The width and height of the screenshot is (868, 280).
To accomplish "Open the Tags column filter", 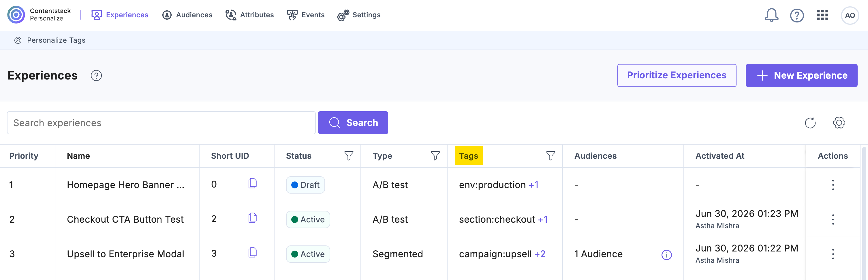I will click(x=551, y=156).
